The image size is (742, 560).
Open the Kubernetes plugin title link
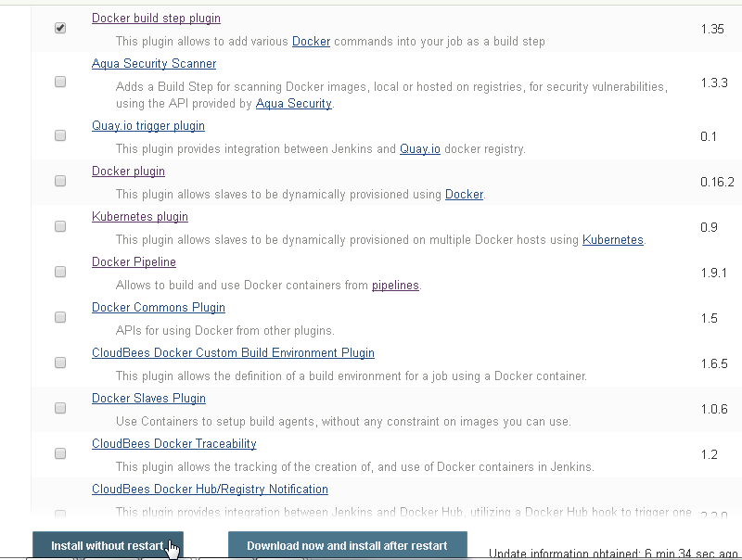140,217
